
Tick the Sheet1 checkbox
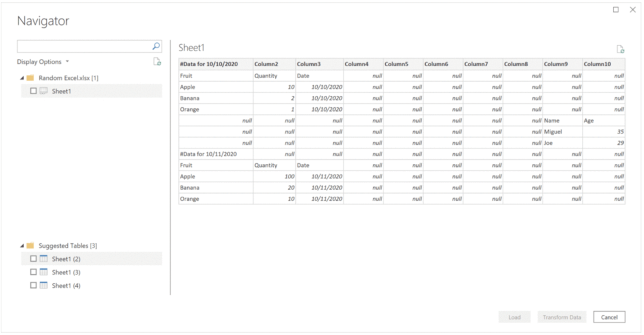coord(33,91)
